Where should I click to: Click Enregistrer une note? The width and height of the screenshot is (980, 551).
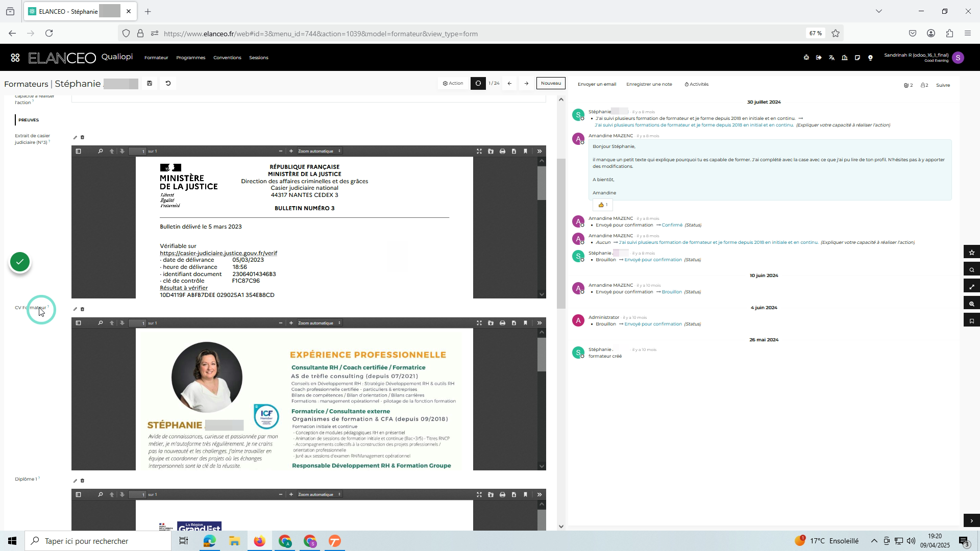tap(649, 84)
